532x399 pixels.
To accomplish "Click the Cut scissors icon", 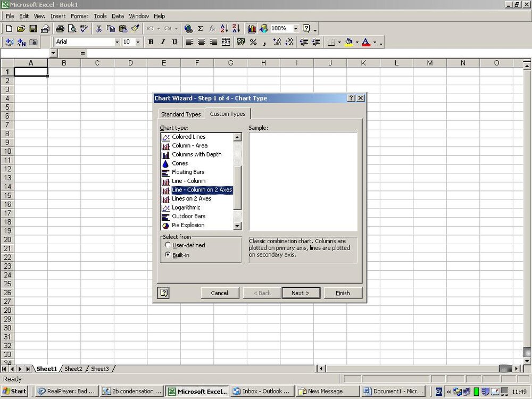I will pyautogui.click(x=99, y=29).
